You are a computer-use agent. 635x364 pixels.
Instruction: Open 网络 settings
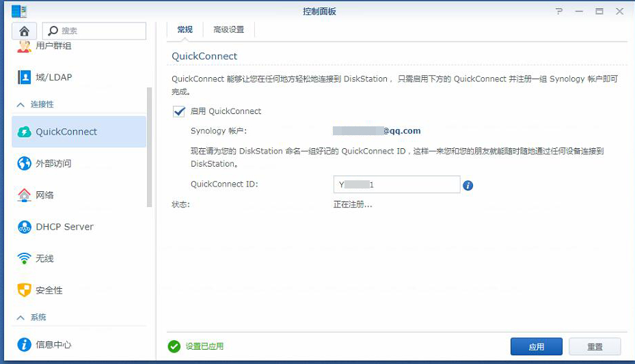79,195
